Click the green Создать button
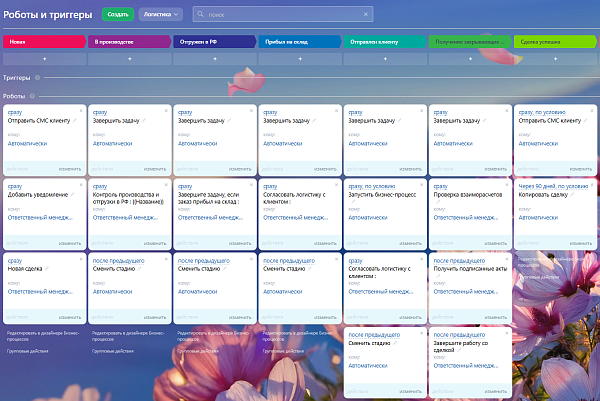The height and width of the screenshot is (401, 600). tap(118, 14)
